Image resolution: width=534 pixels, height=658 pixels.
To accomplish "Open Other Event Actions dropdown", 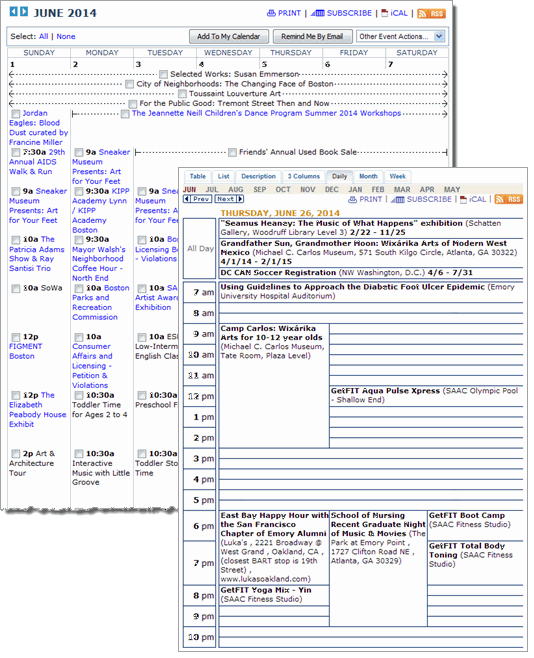I will (400, 37).
